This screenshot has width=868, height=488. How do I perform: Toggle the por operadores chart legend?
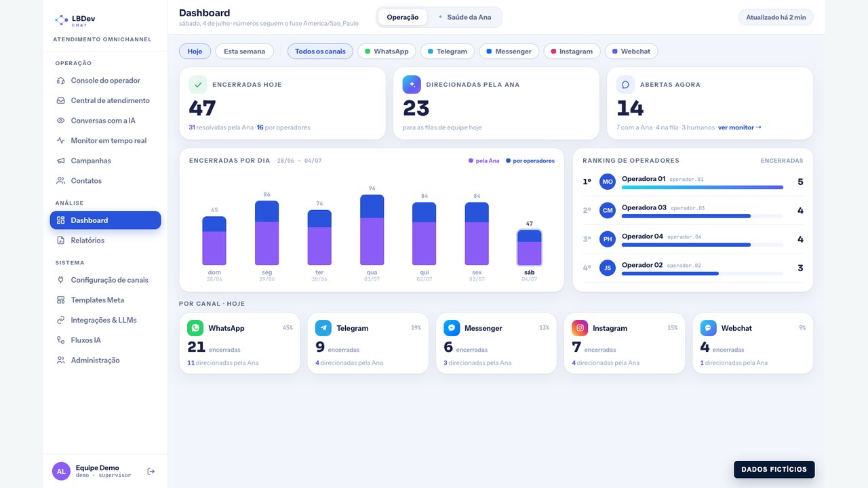[530, 161]
